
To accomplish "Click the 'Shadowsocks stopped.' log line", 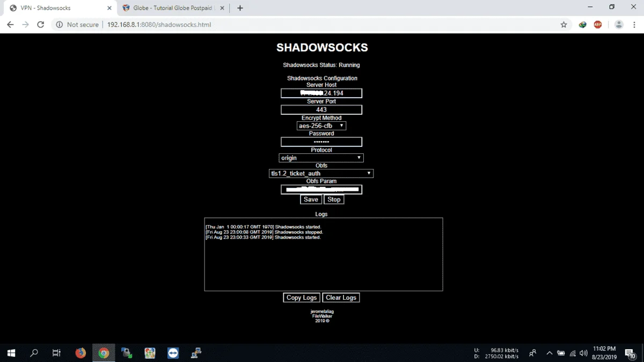I will (264, 232).
